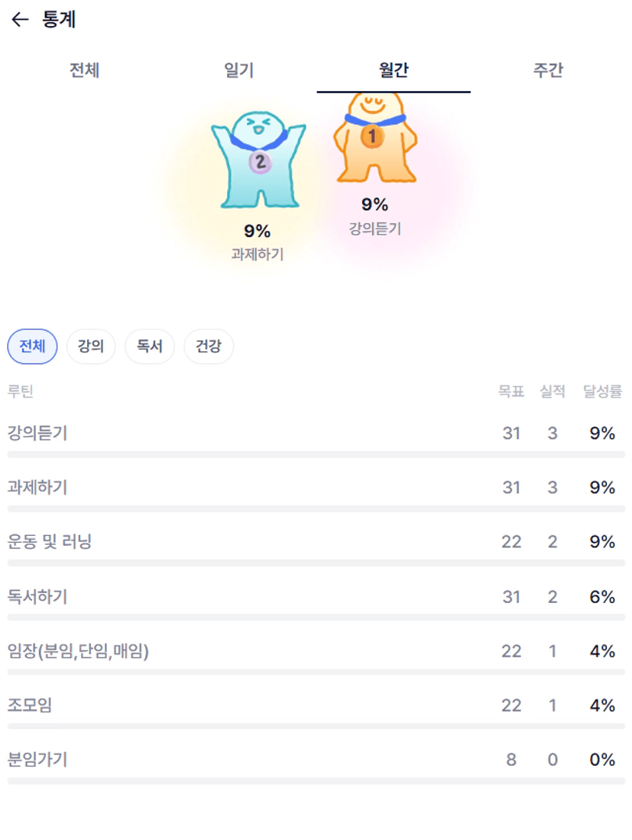Select the 월간 tab
Image resolution: width=632 pixels, height=840 pixels.
(394, 71)
